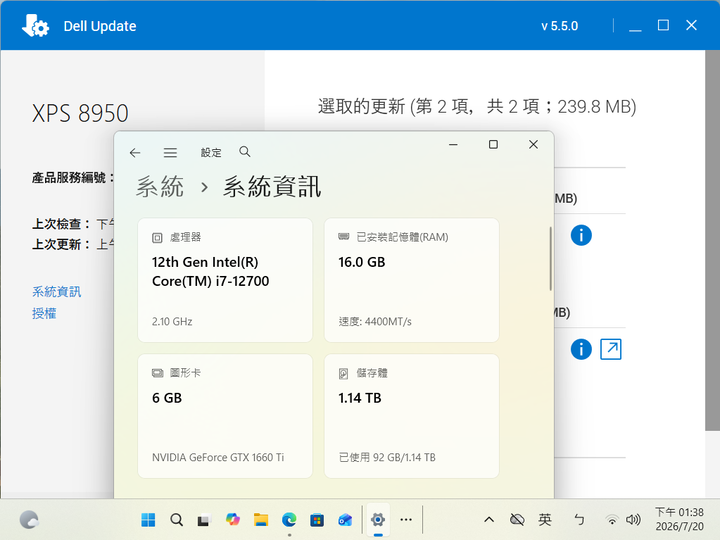The height and width of the screenshot is (540, 720).
Task: Open the clock showing 下午 01:38
Action: click(679, 519)
